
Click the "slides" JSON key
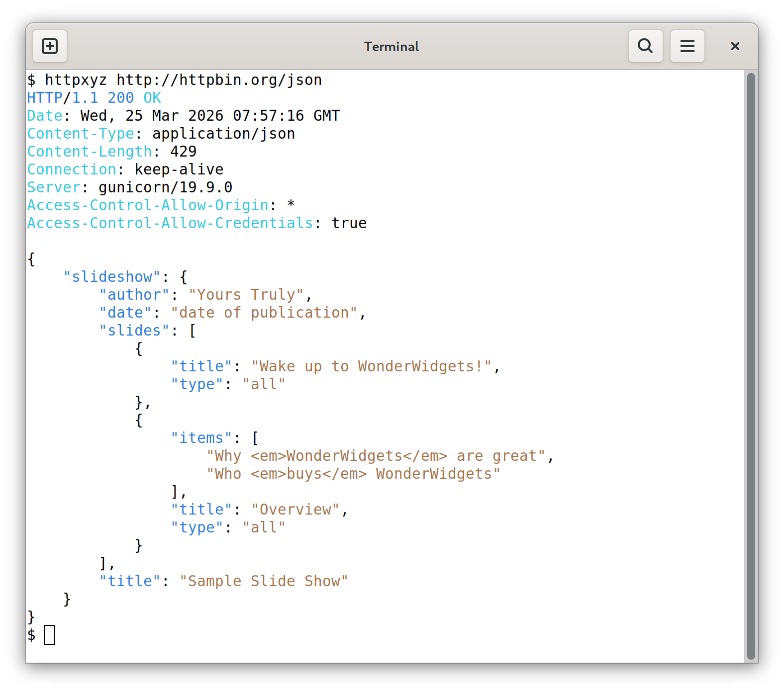pyautogui.click(x=134, y=331)
